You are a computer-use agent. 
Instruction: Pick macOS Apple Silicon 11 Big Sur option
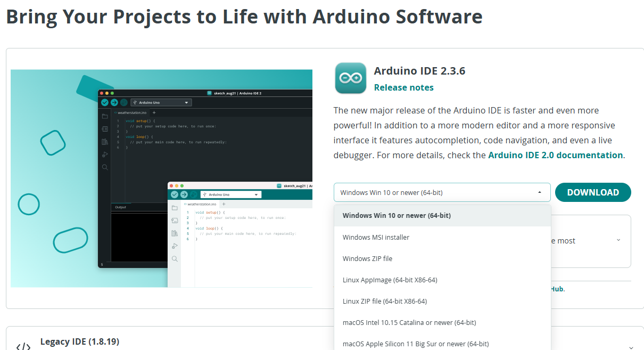click(x=415, y=344)
